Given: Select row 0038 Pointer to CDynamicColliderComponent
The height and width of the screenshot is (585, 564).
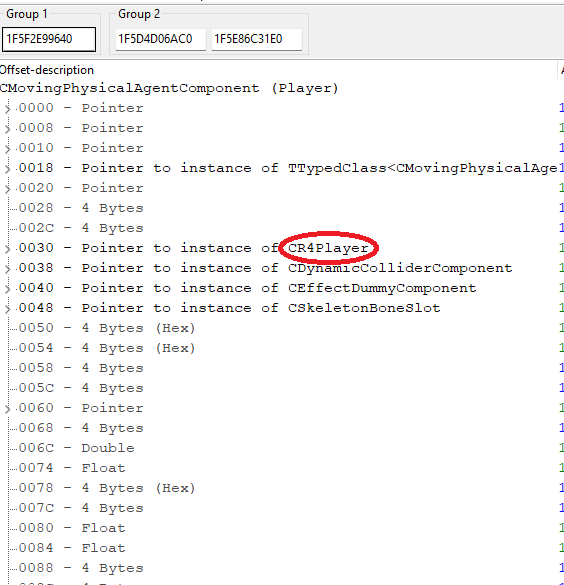Looking at the screenshot, I should (x=265, y=268).
